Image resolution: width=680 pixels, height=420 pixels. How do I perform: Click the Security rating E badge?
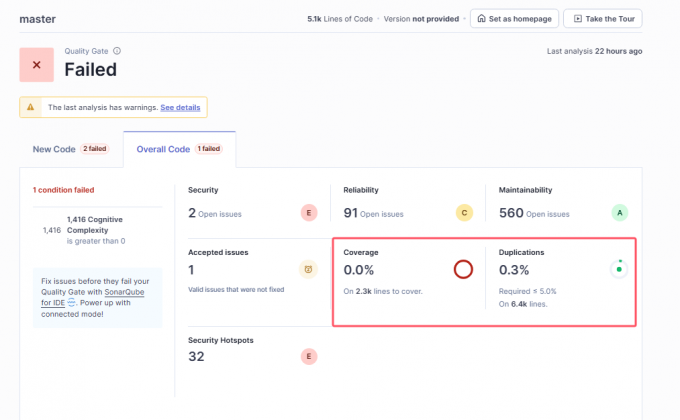tap(309, 212)
